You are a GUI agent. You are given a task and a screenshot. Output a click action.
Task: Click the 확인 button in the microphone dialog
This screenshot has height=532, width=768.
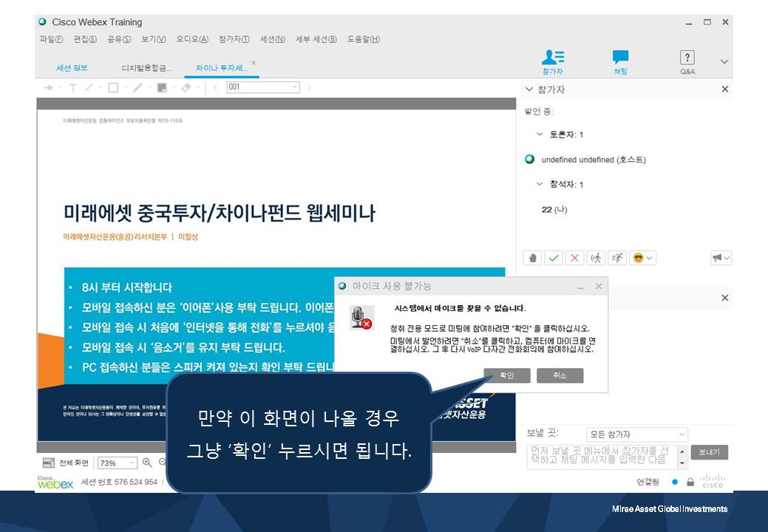[507, 375]
